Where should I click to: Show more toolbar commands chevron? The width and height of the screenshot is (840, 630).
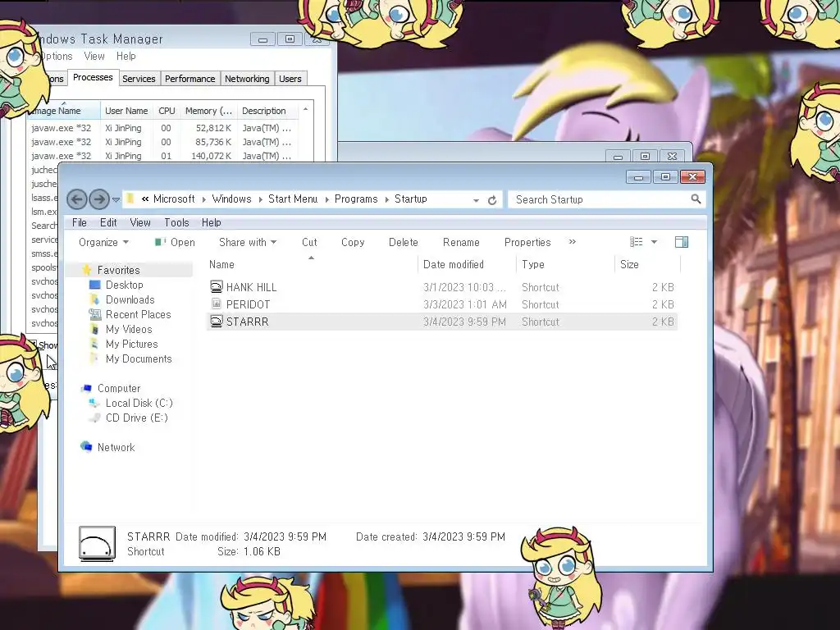point(572,242)
